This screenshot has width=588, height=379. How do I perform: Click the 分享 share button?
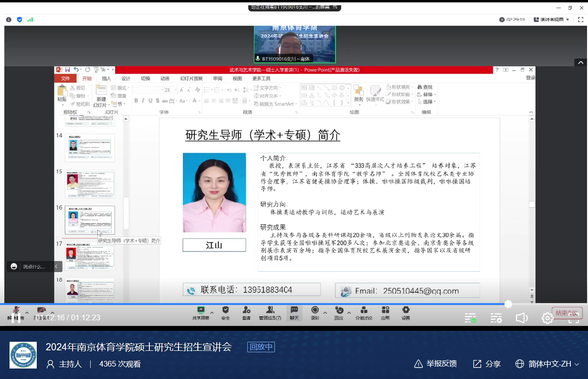click(x=486, y=364)
